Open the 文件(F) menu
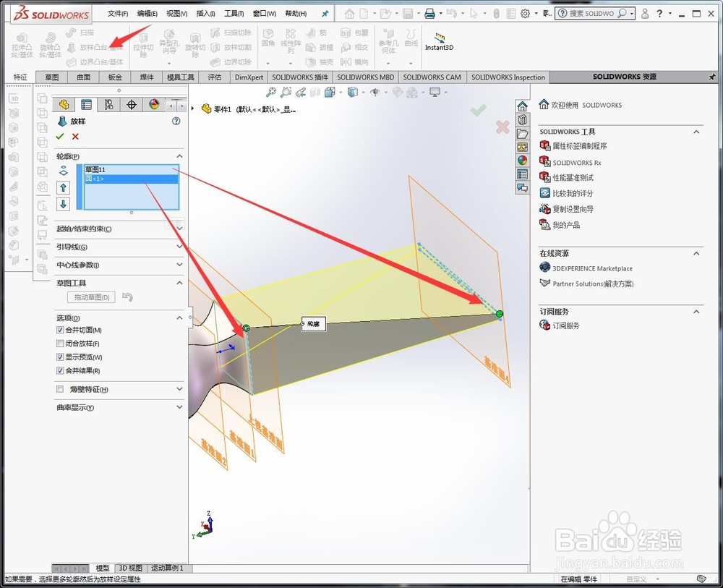The image size is (723, 588). pyautogui.click(x=118, y=14)
